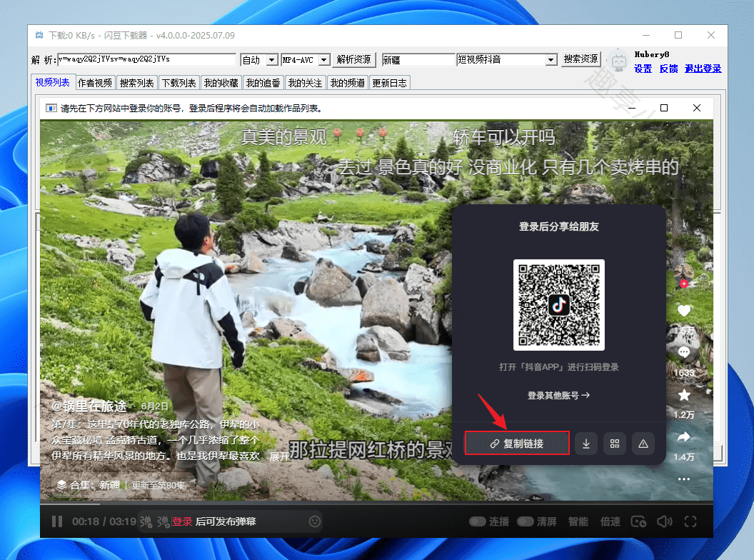Follow the author via red plus badge
This screenshot has width=754, height=560.
click(683, 284)
